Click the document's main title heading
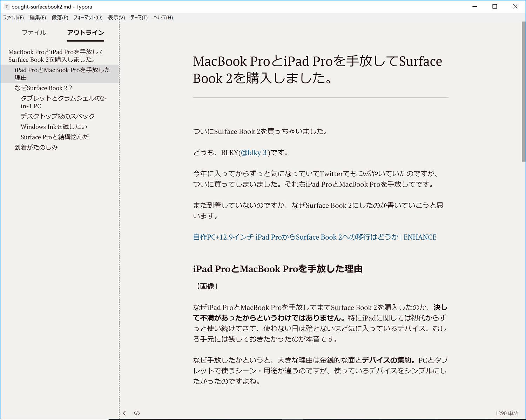 tap(317, 70)
